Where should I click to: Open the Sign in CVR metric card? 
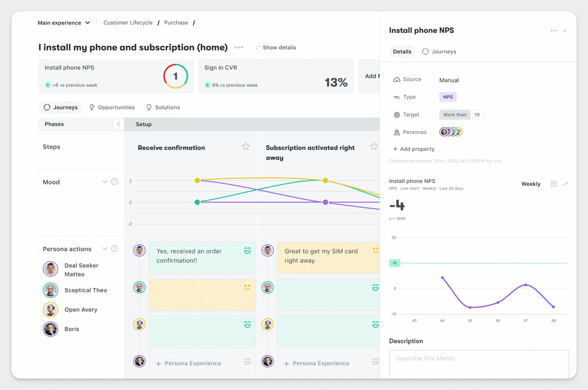[x=276, y=76]
